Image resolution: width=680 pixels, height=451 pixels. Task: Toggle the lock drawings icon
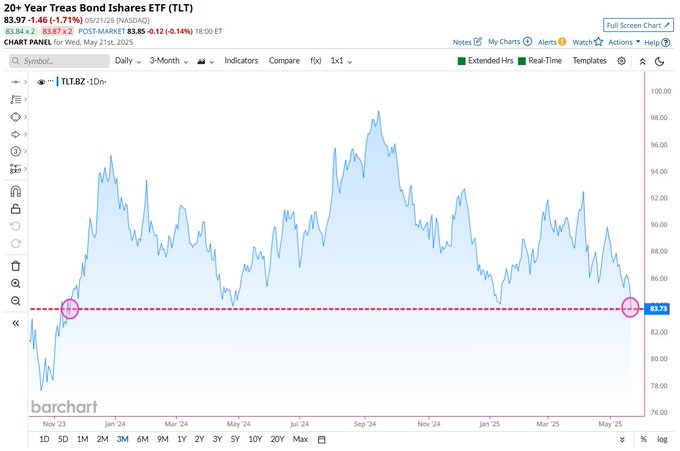(x=16, y=209)
